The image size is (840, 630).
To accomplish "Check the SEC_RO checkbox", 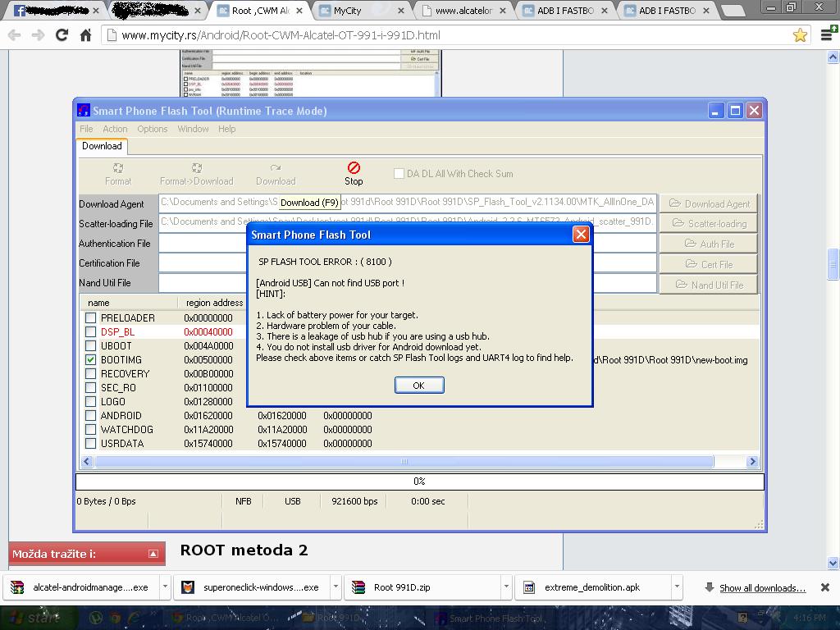I will (x=90, y=387).
